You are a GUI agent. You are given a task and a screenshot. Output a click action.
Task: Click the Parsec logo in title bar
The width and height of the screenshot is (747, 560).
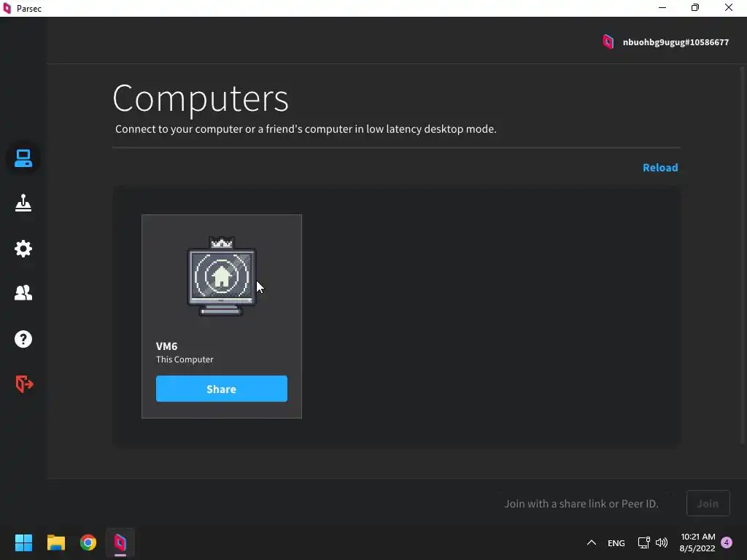pyautogui.click(x=7, y=8)
